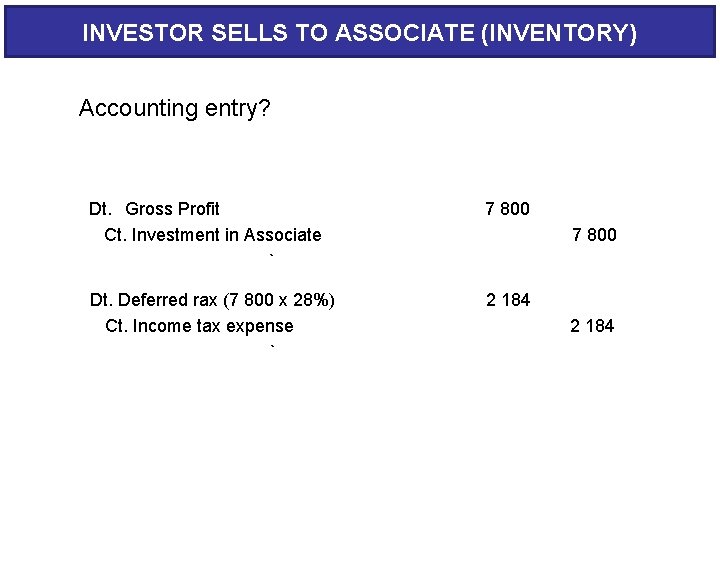
Task: Click the "Dt." prefix before Deferred rax
Action: click(x=102, y=300)
